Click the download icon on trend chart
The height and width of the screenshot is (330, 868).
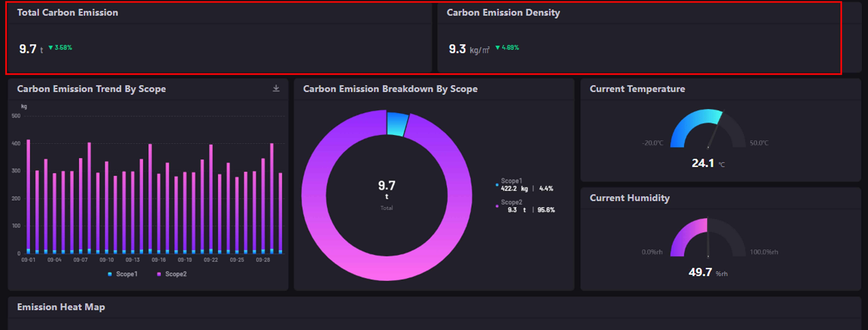coord(276,88)
